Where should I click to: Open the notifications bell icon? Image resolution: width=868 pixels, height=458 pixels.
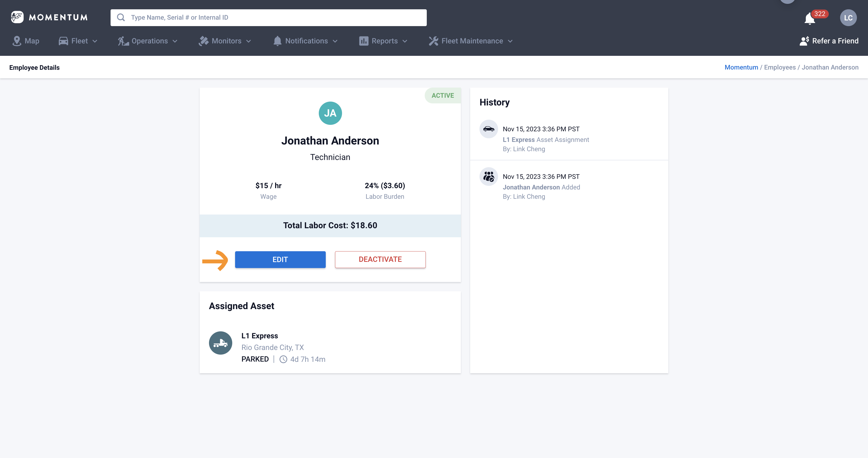[810, 19]
